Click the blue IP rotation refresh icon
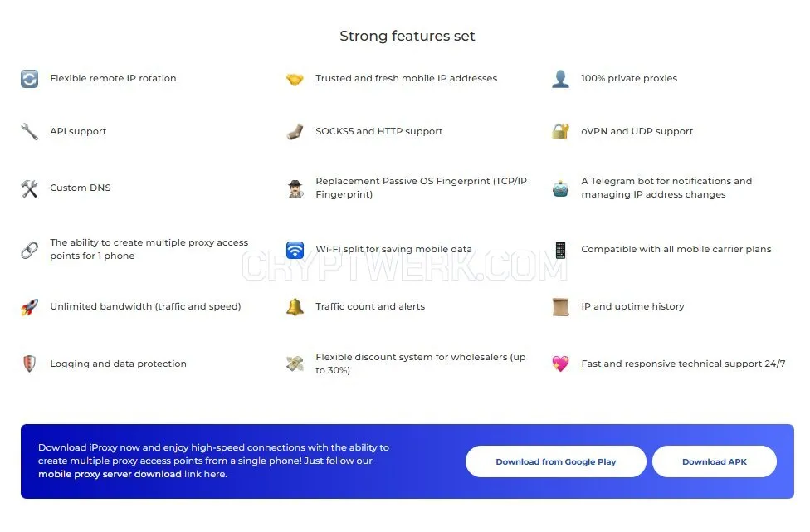The width and height of the screenshot is (810, 532). click(x=29, y=79)
